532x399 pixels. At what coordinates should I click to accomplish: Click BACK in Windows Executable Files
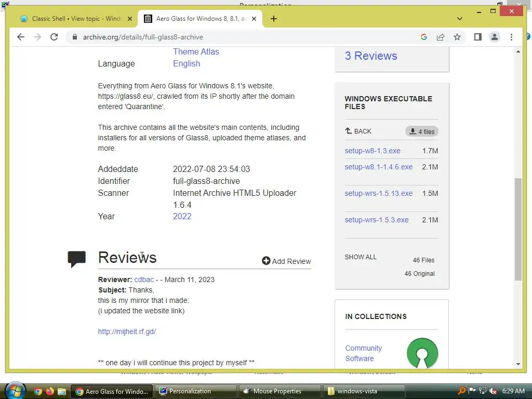[358, 131]
